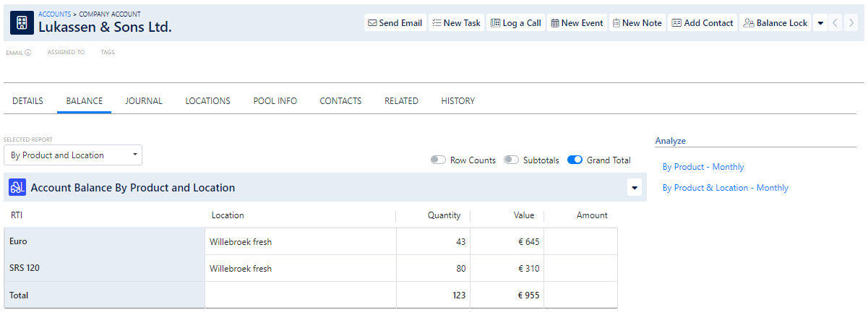Image resolution: width=868 pixels, height=315 pixels.
Task: Click the Analyze section heading
Action: click(671, 141)
